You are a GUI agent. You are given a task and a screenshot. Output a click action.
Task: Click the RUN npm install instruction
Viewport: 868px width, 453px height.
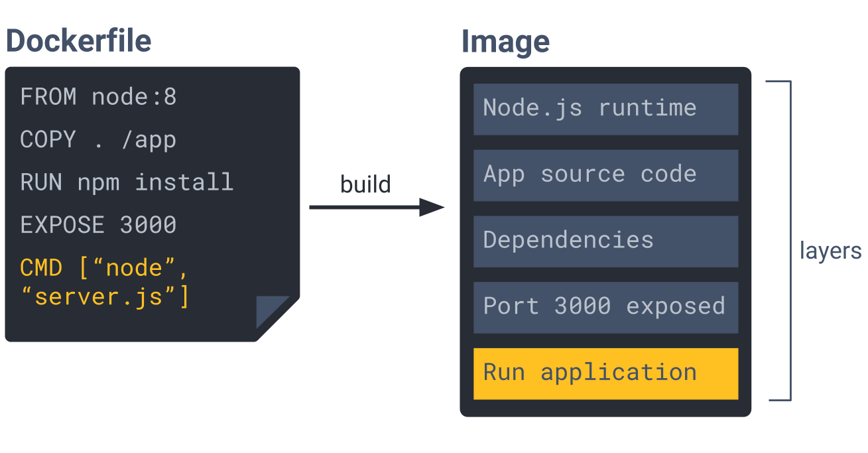click(126, 182)
